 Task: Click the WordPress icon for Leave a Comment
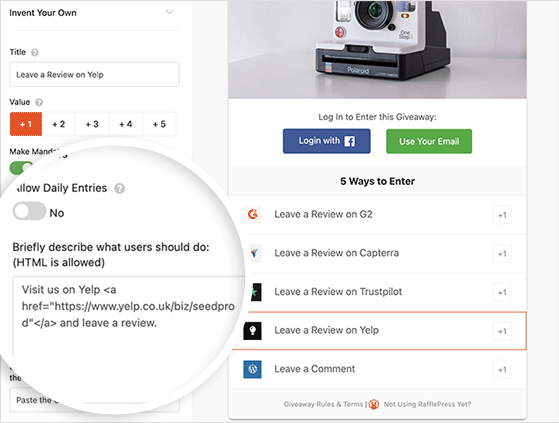tap(252, 369)
